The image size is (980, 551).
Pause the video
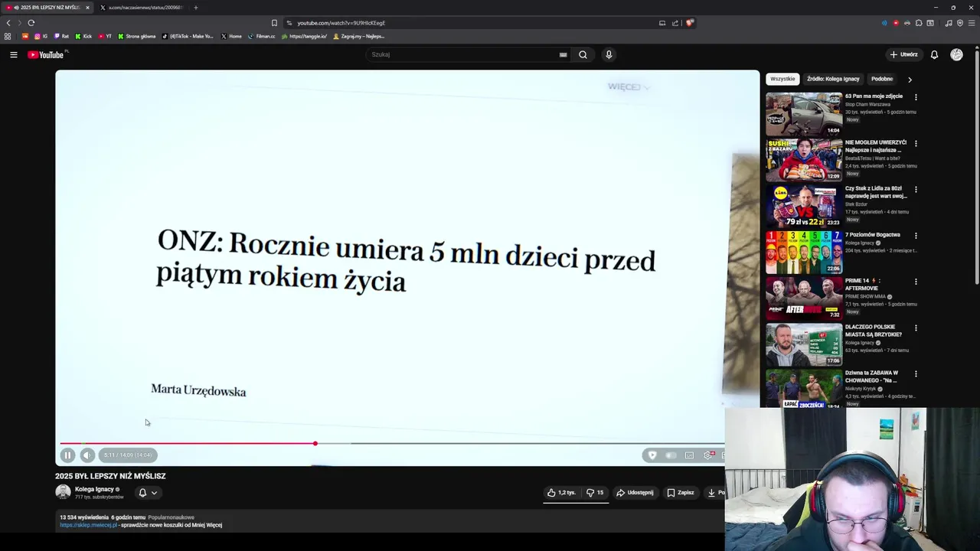click(x=67, y=455)
